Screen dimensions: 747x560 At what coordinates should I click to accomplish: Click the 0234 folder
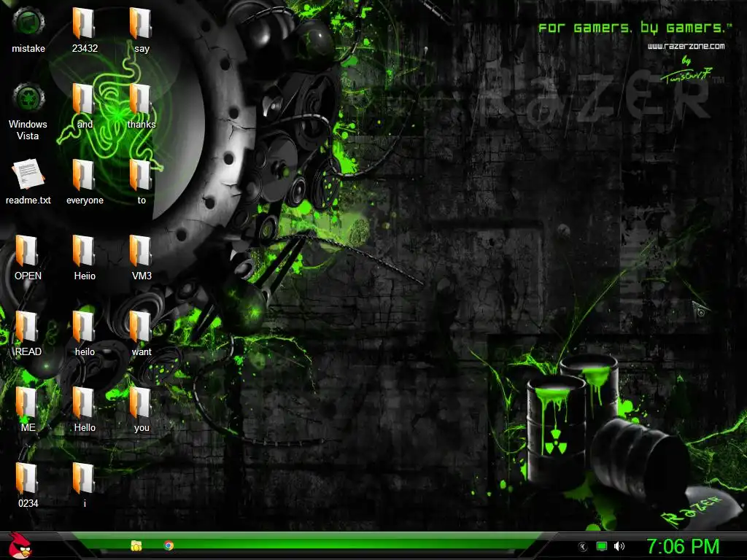pyautogui.click(x=28, y=485)
